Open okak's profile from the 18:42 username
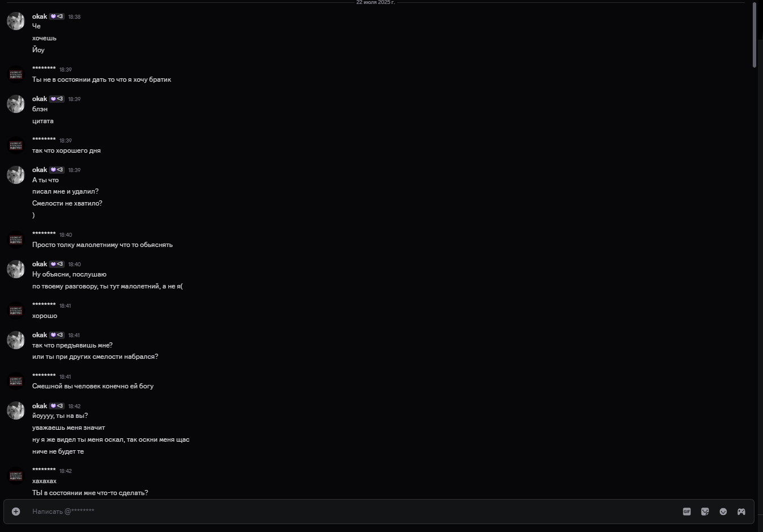Image resolution: width=763 pixels, height=532 pixels. (40, 406)
